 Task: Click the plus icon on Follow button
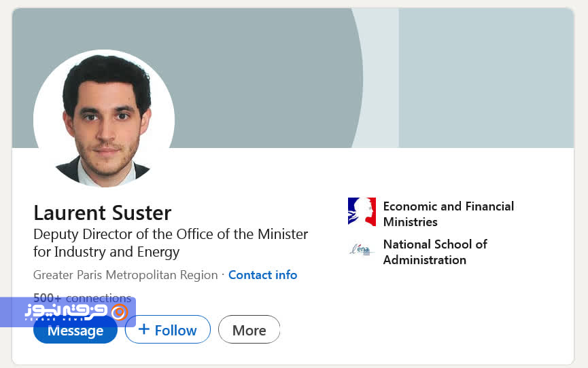click(144, 329)
